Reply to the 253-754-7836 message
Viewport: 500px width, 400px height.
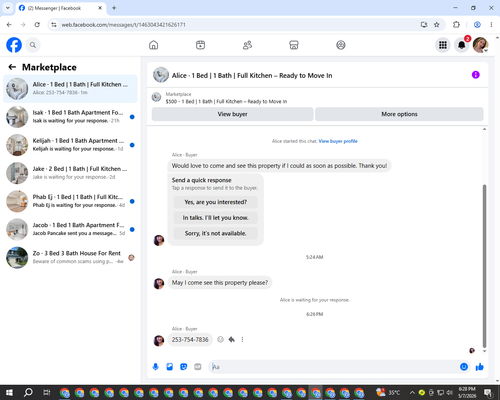coord(232,340)
